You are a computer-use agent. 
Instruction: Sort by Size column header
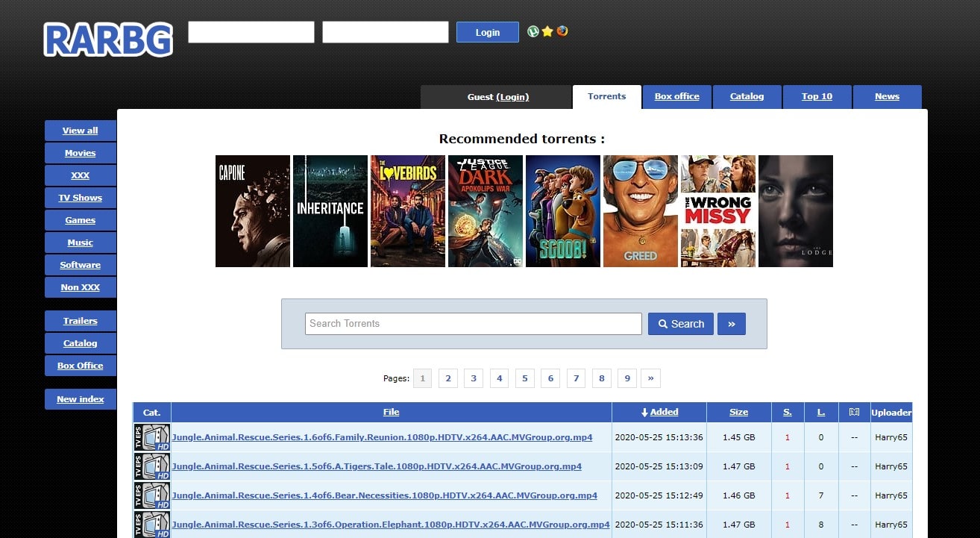click(x=739, y=412)
